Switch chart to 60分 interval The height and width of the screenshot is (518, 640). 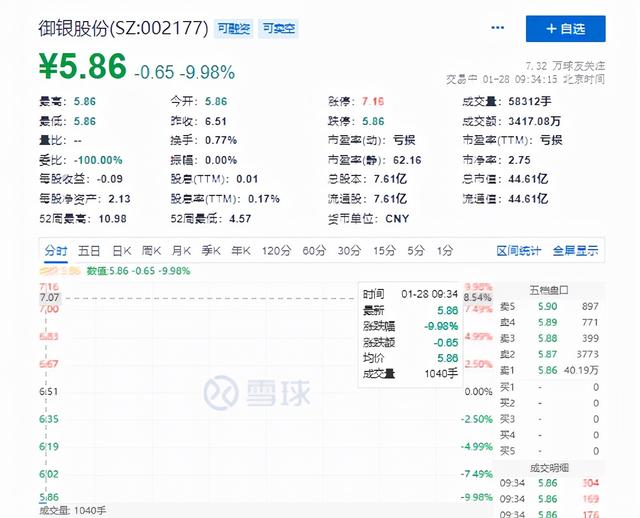tap(314, 251)
